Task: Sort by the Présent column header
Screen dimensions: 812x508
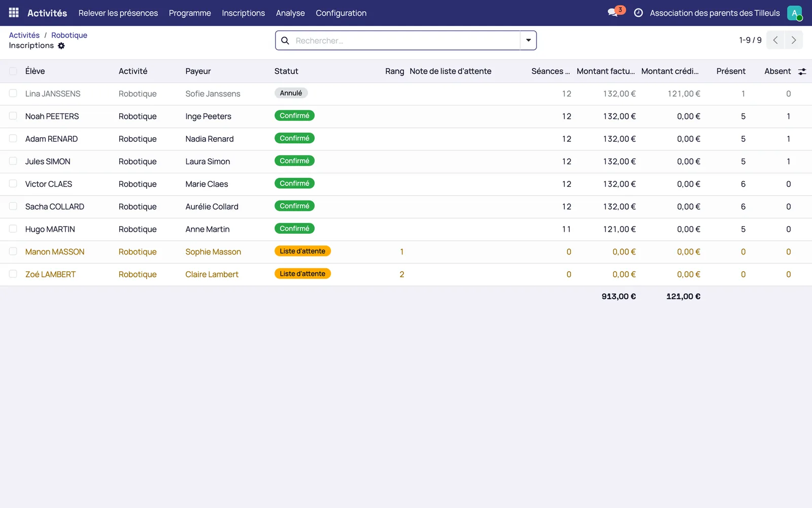Action: click(731, 71)
